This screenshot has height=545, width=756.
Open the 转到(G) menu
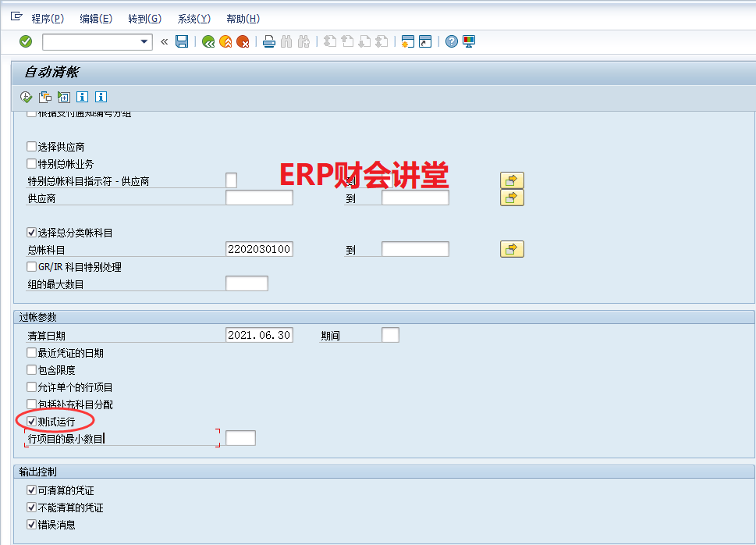point(144,19)
